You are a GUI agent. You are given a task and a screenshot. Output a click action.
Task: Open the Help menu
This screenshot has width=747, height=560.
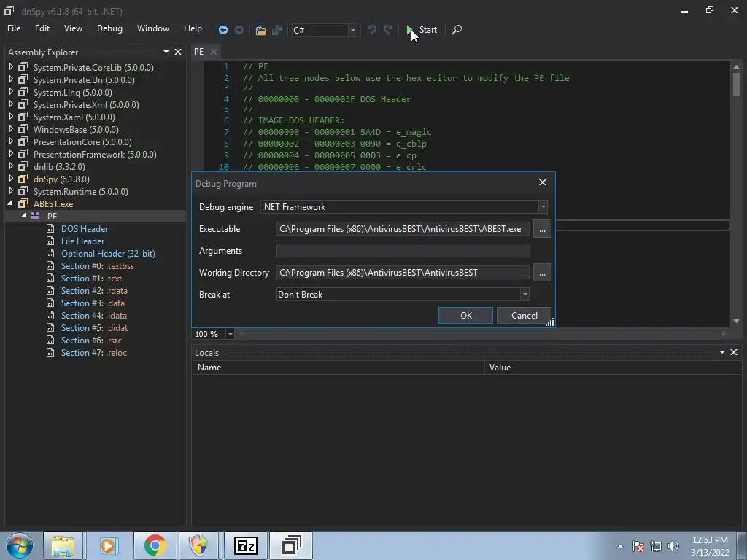click(x=193, y=28)
